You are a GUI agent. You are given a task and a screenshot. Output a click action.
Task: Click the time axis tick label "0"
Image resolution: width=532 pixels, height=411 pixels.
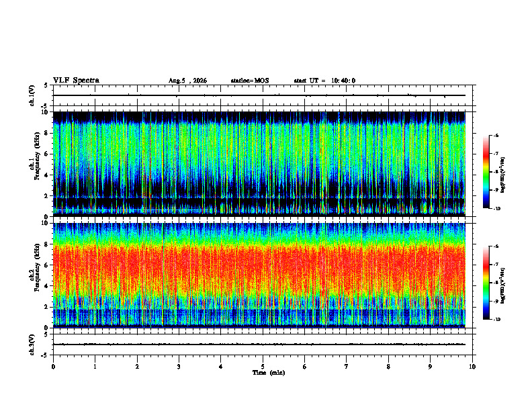pyautogui.click(x=53, y=367)
